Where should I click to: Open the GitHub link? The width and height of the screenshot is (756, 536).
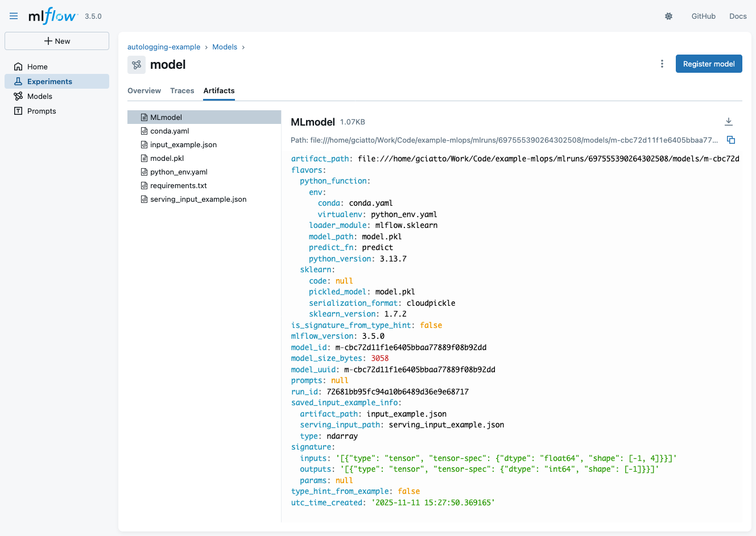(x=703, y=16)
